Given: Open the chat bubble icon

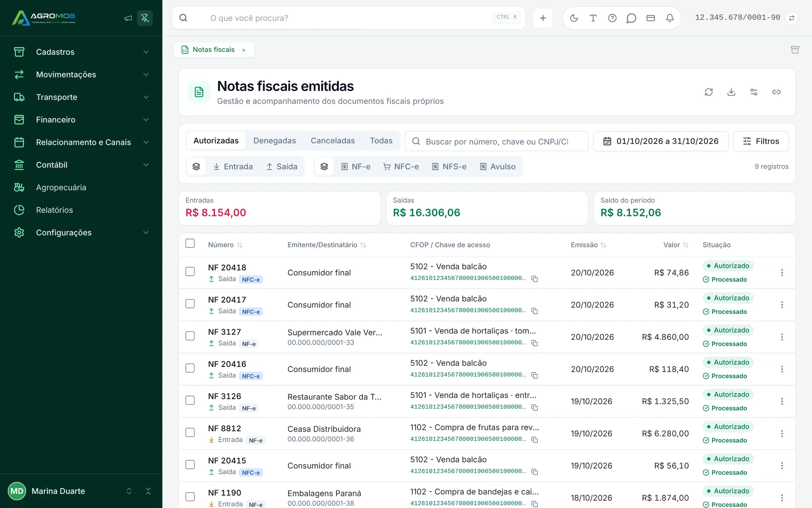Looking at the screenshot, I should coord(632,18).
